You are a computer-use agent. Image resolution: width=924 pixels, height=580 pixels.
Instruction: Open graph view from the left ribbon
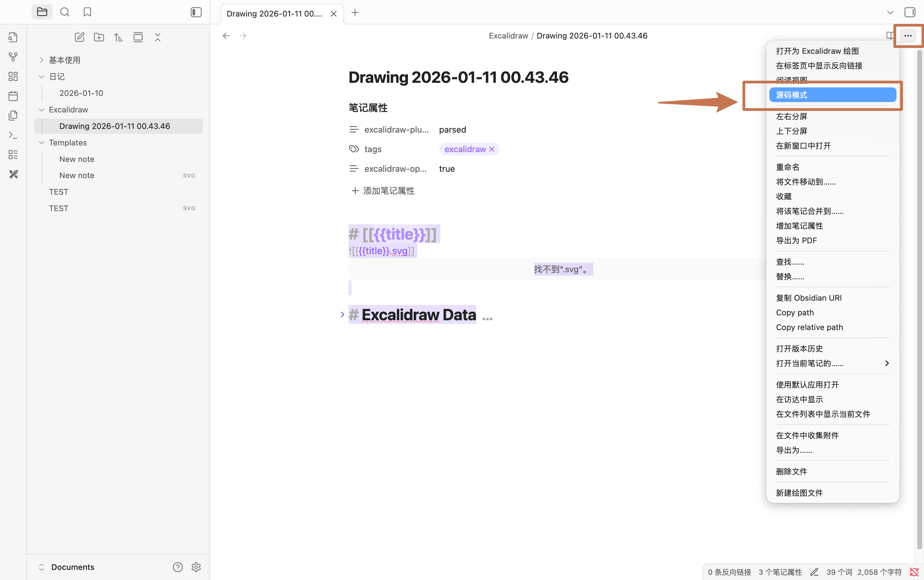(13, 57)
